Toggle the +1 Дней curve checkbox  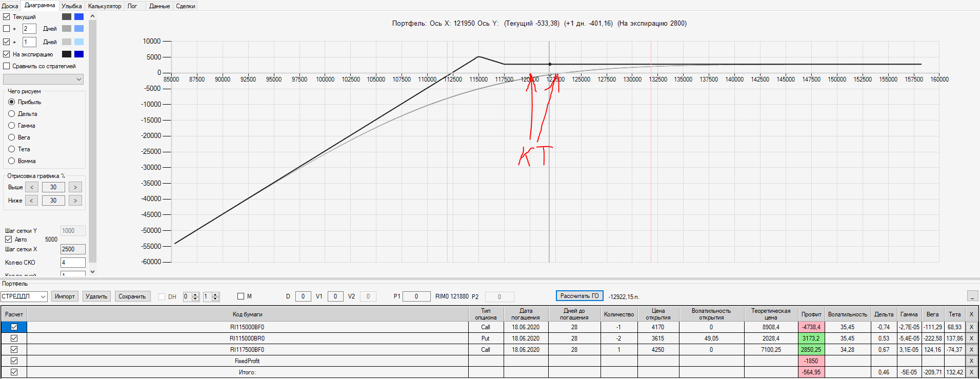[x=7, y=42]
